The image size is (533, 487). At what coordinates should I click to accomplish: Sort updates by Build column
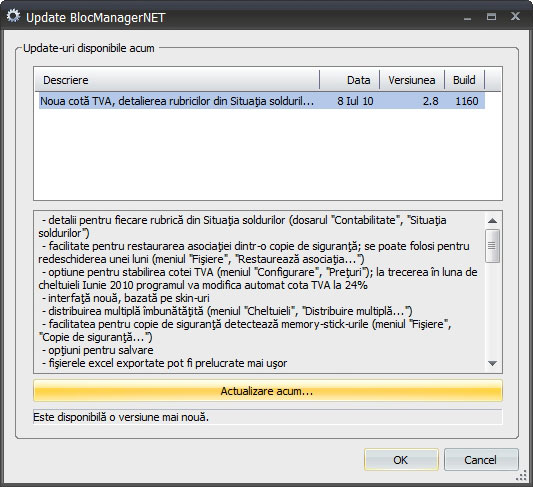(465, 80)
